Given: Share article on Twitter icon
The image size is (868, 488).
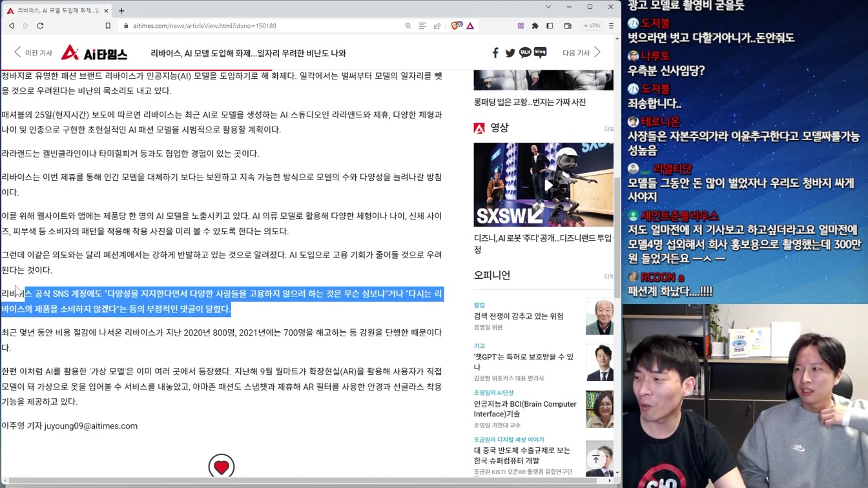Looking at the screenshot, I should tap(510, 53).
